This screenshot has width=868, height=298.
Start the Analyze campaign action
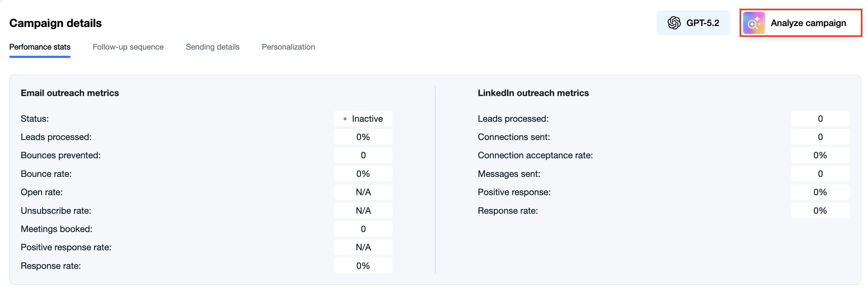point(801,23)
